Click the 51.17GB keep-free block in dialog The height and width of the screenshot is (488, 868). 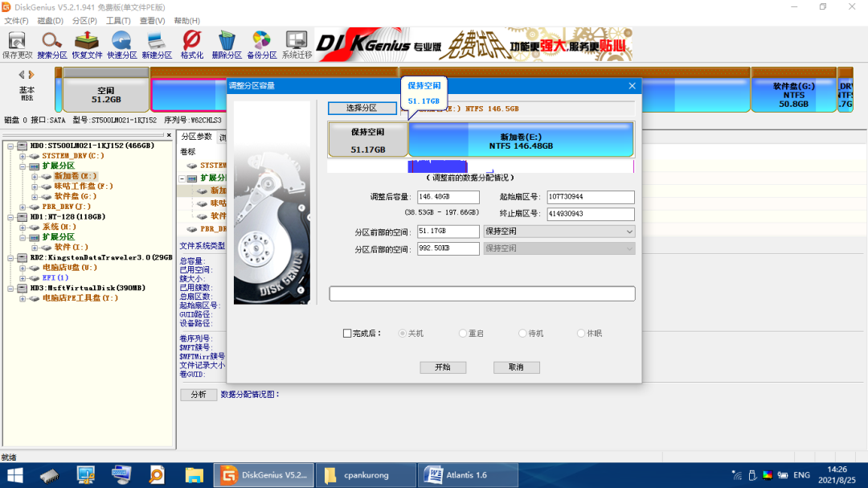(368, 140)
